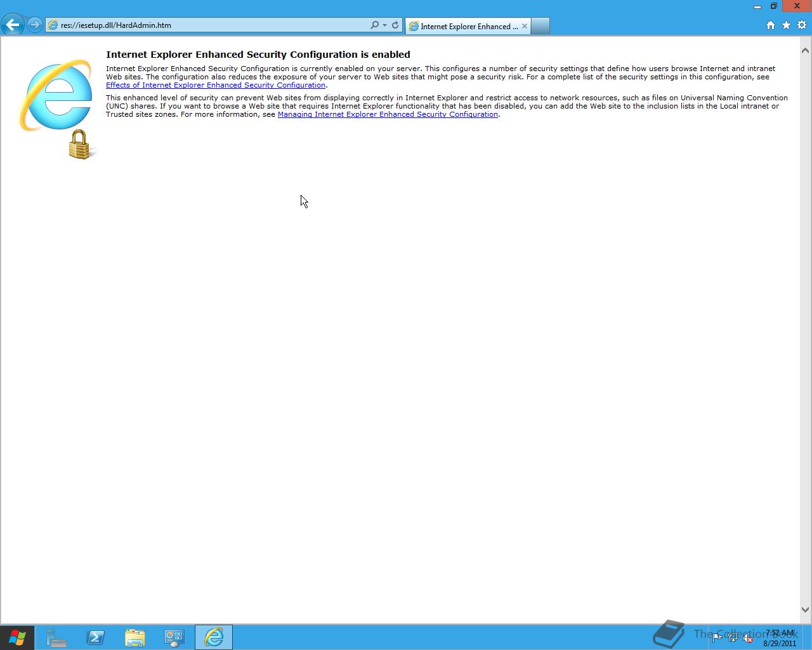Go back with the Back arrow button
The height and width of the screenshot is (650, 812).
pyautogui.click(x=12, y=25)
